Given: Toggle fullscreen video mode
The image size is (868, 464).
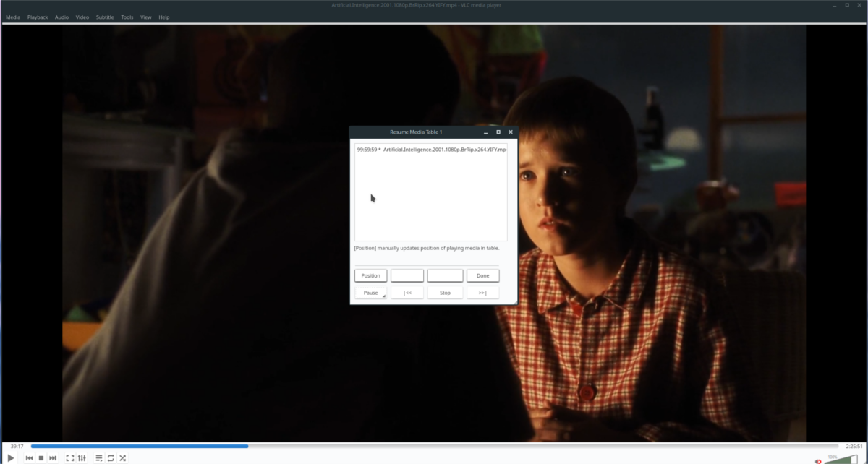Looking at the screenshot, I should [70, 458].
